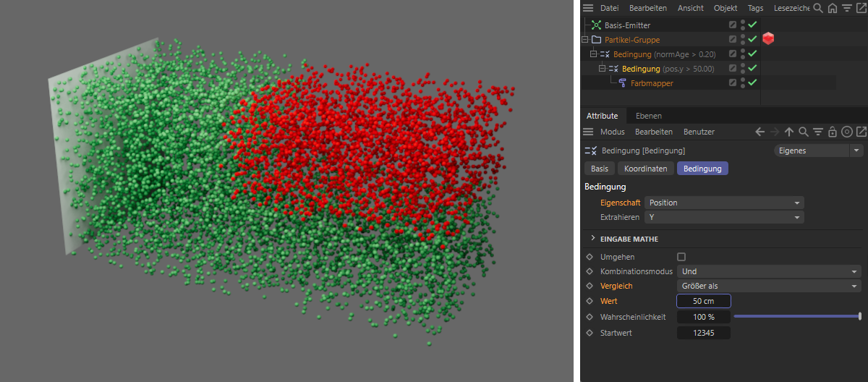Collapse the Partikel-Gruppe tree node
The image size is (868, 382).
tap(585, 40)
